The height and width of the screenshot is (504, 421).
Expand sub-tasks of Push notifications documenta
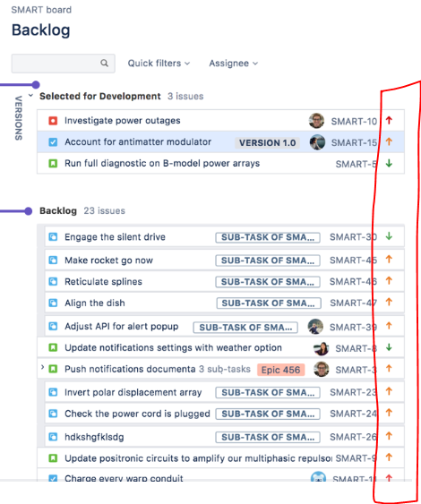[x=42, y=367]
